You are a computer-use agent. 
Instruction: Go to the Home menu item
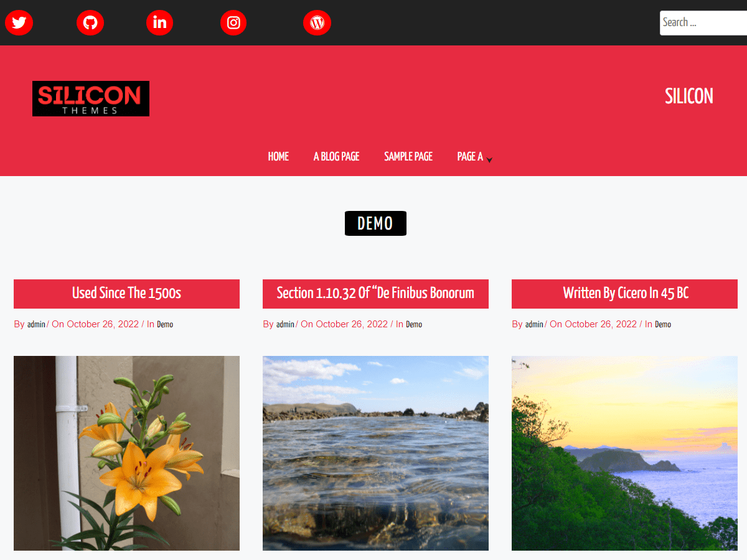[278, 157]
